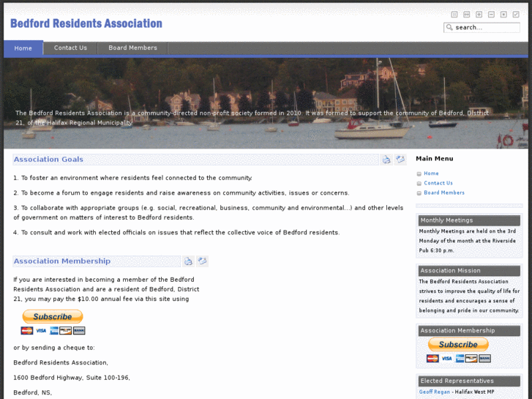Open Home from the Main Menu sidebar

tap(431, 174)
